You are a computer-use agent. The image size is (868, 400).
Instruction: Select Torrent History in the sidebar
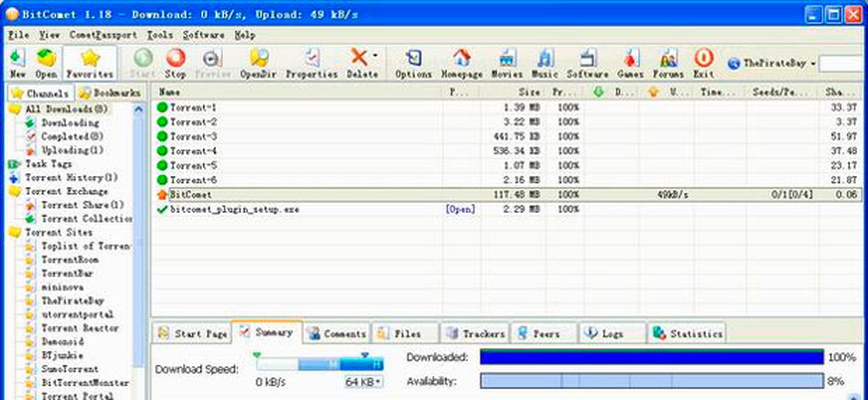(x=71, y=178)
